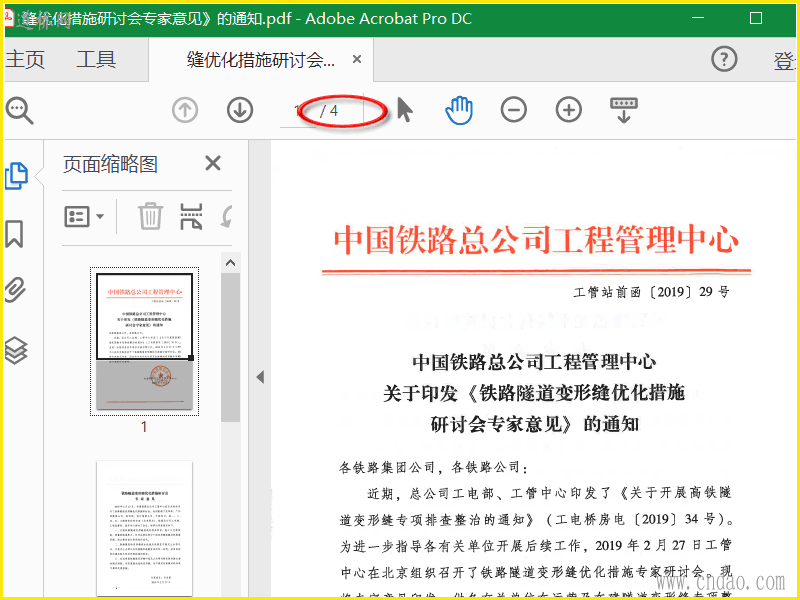The height and width of the screenshot is (600, 800).
Task: Open the find text magnifier tool
Action: [x=19, y=110]
